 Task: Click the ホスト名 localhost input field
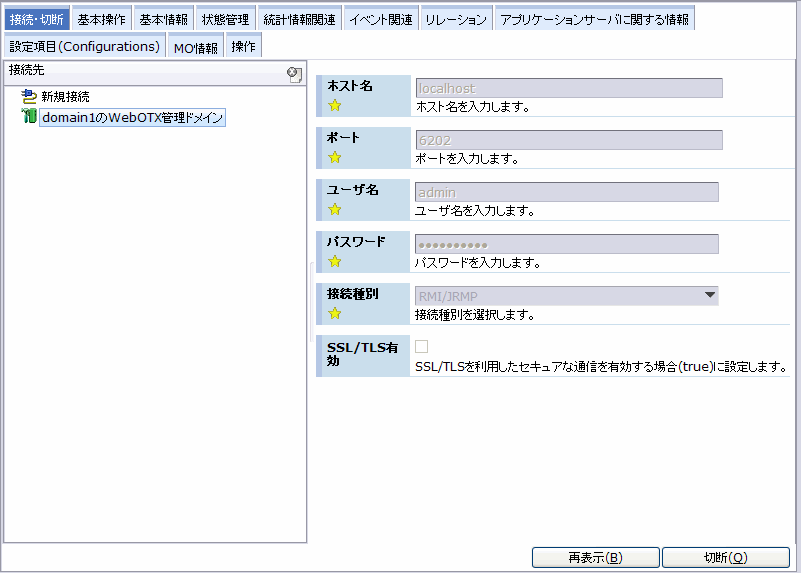(567, 88)
